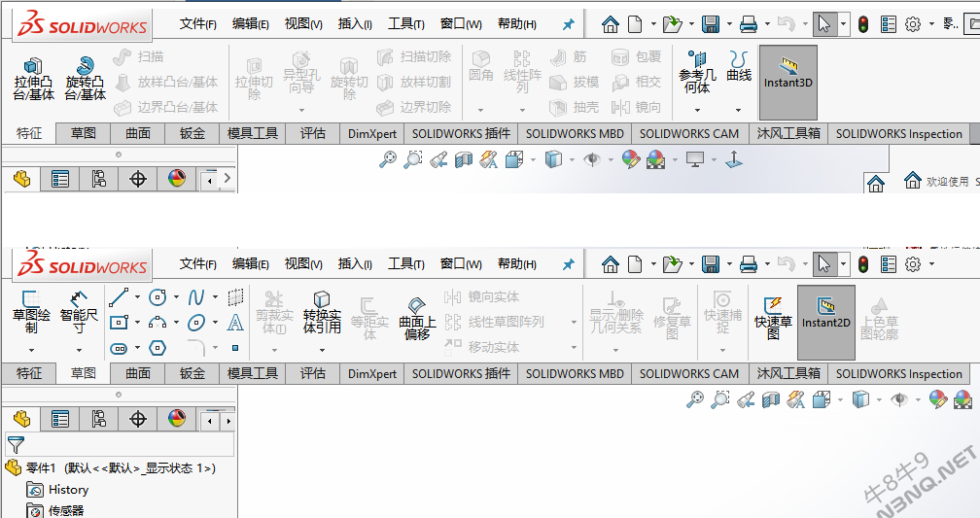
Task: Open SOLIDWORKS CAM tab in Instant2D window
Action: [x=689, y=373]
